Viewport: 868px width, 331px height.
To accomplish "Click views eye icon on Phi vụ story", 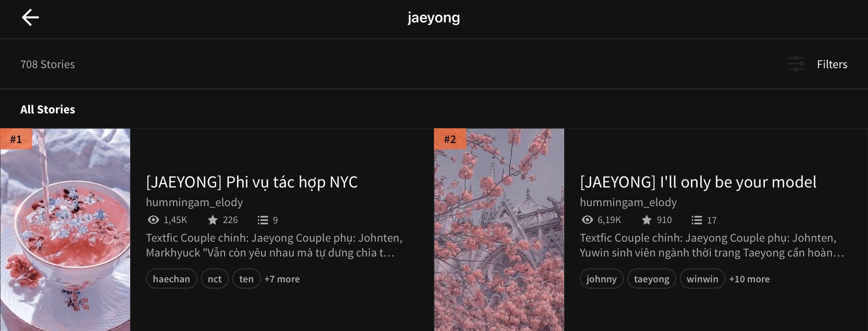I will click(153, 220).
